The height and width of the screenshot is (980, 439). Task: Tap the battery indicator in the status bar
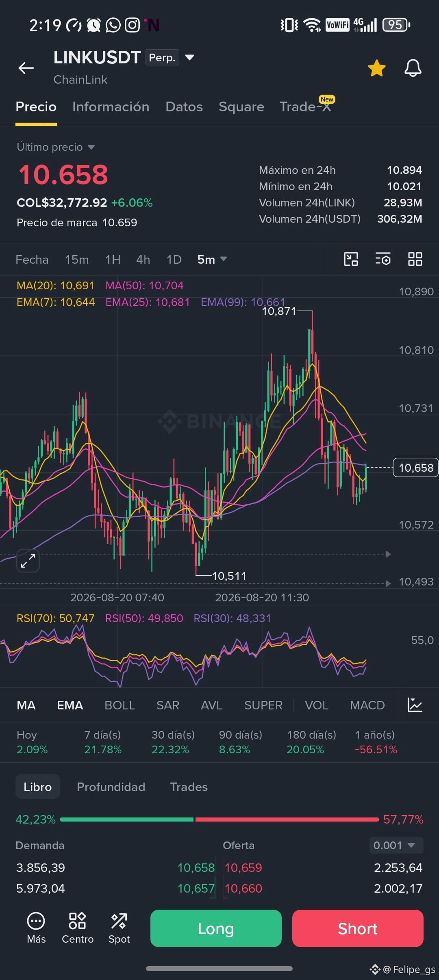tap(396, 25)
